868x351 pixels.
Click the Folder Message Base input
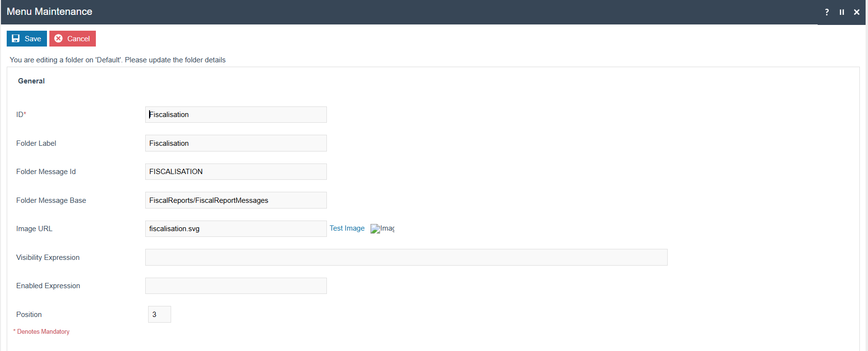pyautogui.click(x=236, y=200)
